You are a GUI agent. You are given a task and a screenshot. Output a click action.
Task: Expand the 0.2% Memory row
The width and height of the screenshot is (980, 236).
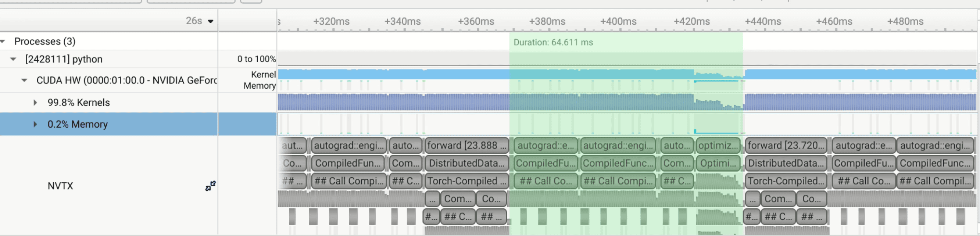click(35, 124)
